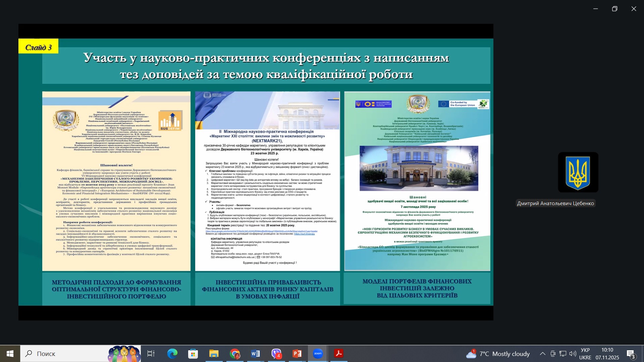Expand hidden system tray icons
The height and width of the screenshot is (362, 644).
(542, 354)
